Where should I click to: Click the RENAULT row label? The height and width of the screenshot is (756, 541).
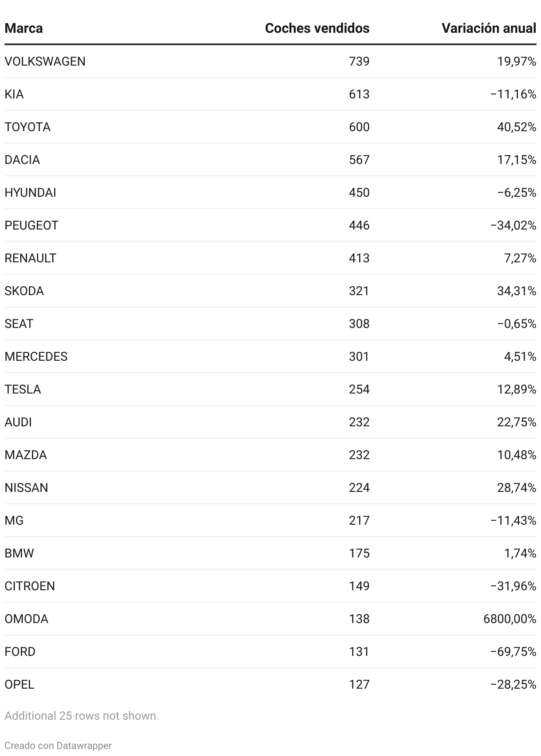click(30, 258)
